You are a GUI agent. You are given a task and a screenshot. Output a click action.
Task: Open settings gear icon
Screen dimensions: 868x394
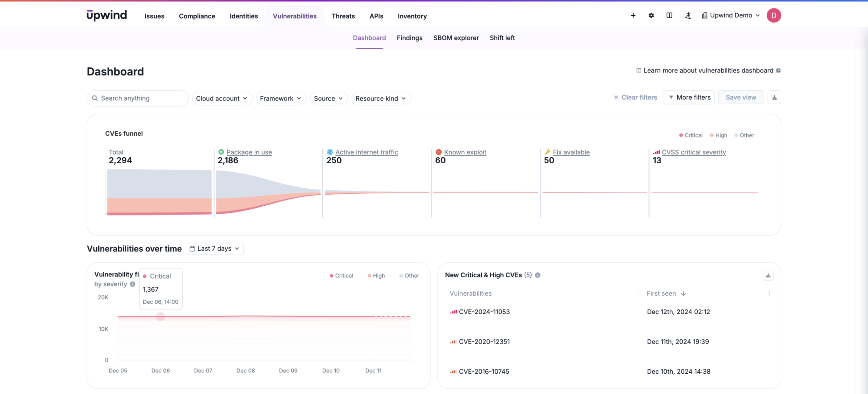(651, 15)
